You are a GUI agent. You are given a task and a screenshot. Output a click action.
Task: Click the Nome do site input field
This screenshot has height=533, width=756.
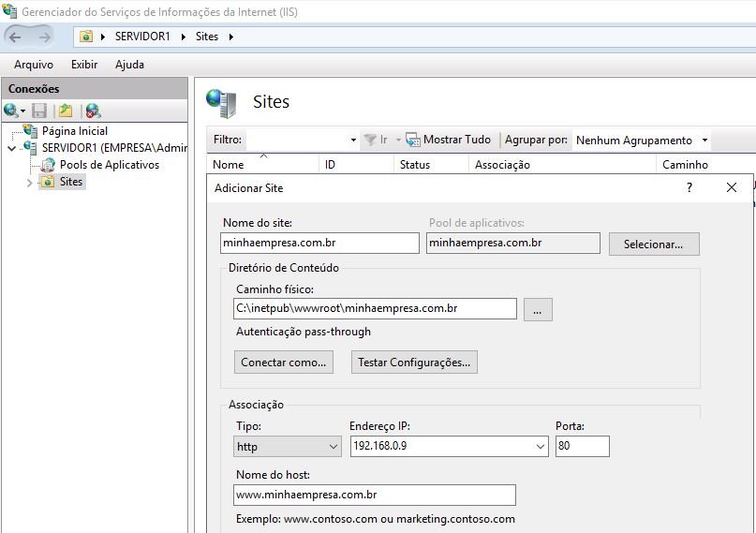[319, 243]
